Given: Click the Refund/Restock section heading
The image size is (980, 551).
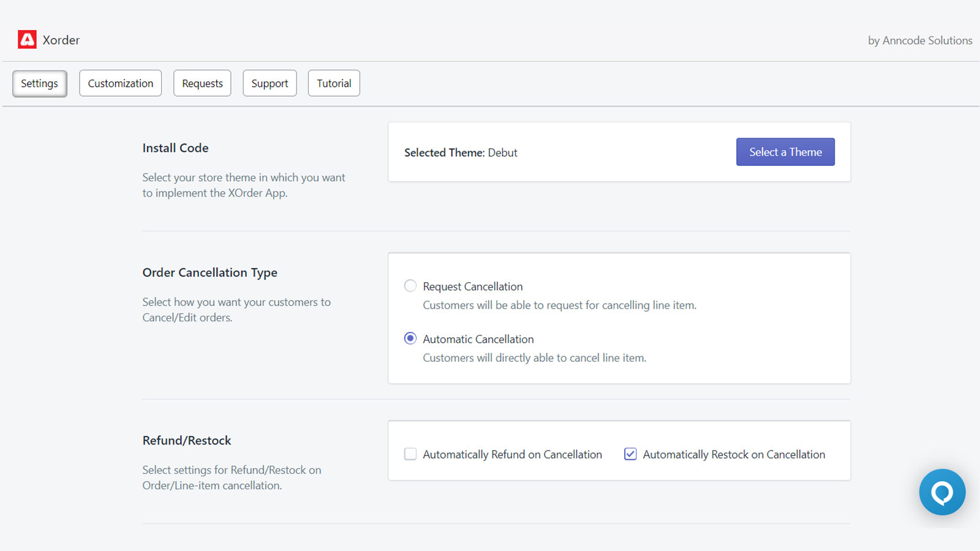Looking at the screenshot, I should pyautogui.click(x=186, y=440).
